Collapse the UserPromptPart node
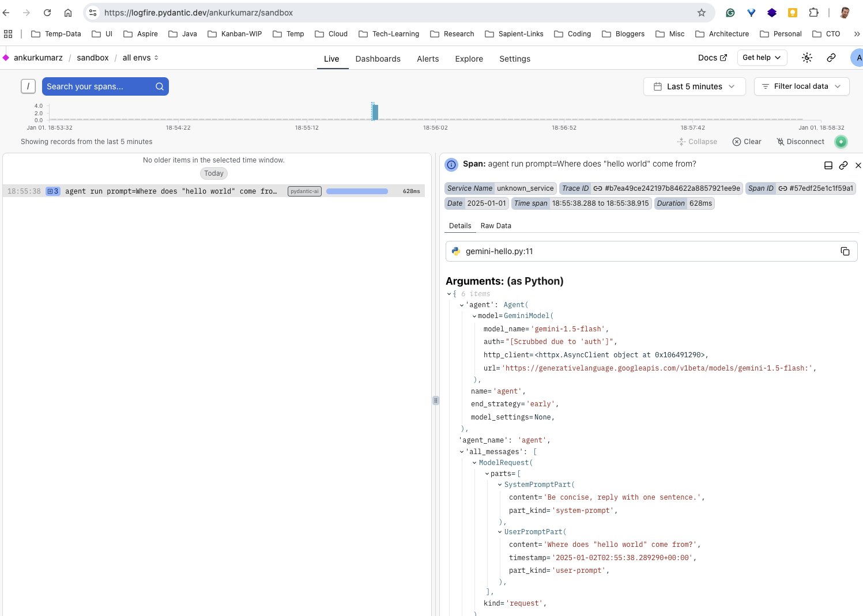Image resolution: width=863 pixels, height=616 pixels. pyautogui.click(x=500, y=532)
